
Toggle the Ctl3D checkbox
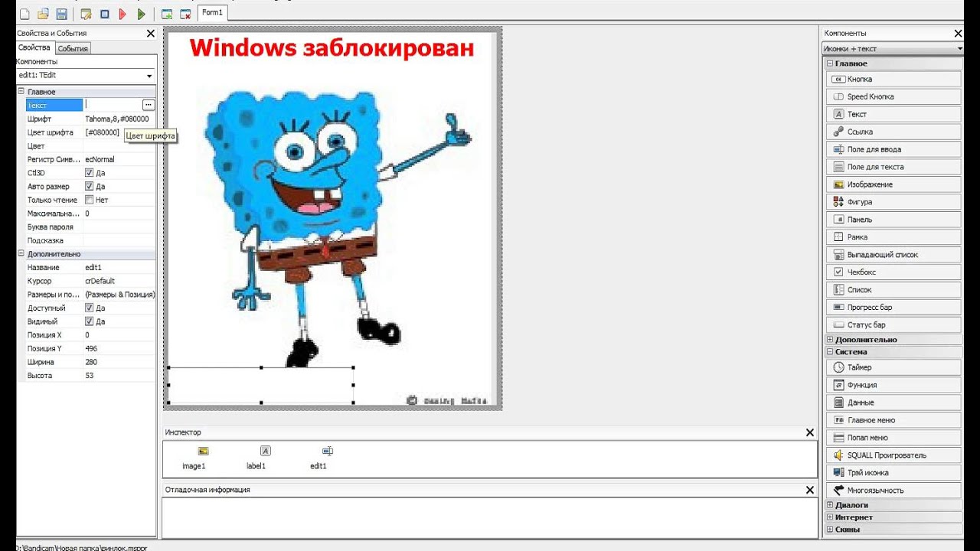pos(89,173)
